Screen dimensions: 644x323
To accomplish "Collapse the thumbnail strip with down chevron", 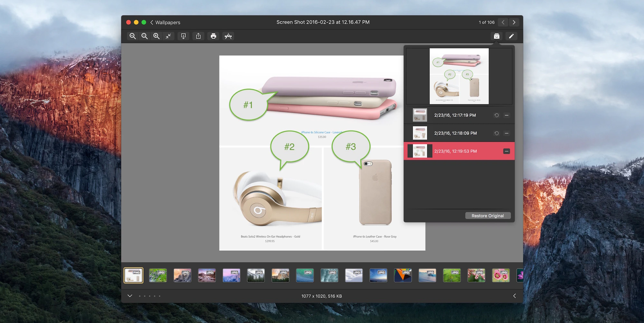I will tap(130, 296).
